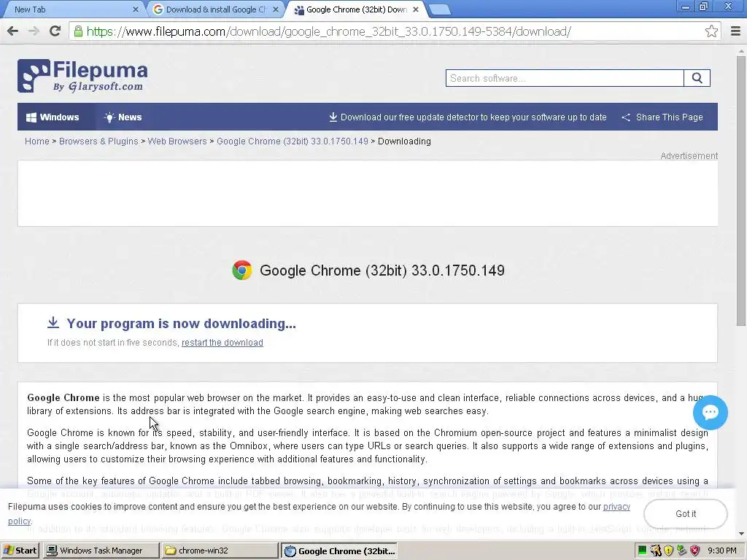Switch to Download & install Google tab

(x=216, y=9)
